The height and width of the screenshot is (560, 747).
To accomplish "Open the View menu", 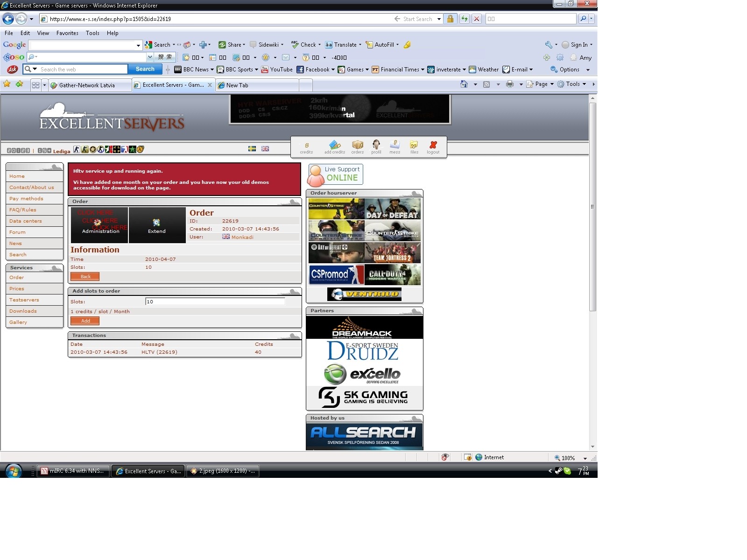I will [x=43, y=33].
